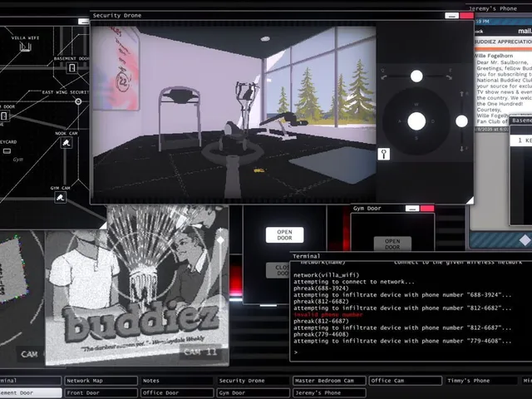Image resolution: width=532 pixels, height=399 pixels.
Task: Switch to the Network Map taskbar tab
Action: (101, 381)
